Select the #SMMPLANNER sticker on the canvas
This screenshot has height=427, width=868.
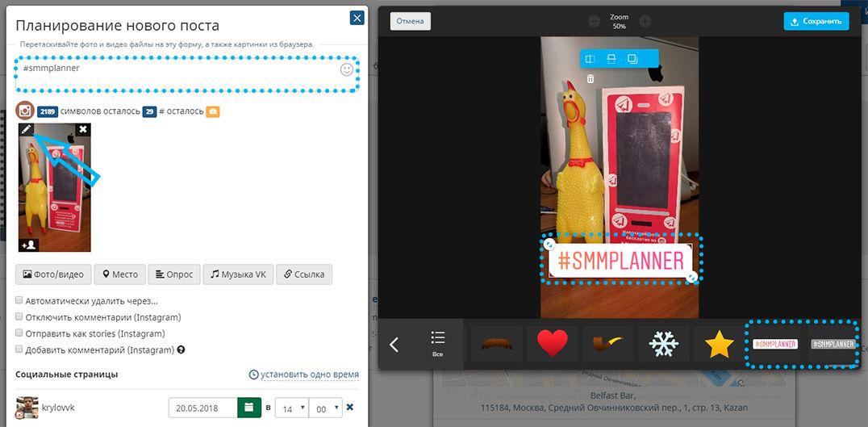[x=620, y=260]
